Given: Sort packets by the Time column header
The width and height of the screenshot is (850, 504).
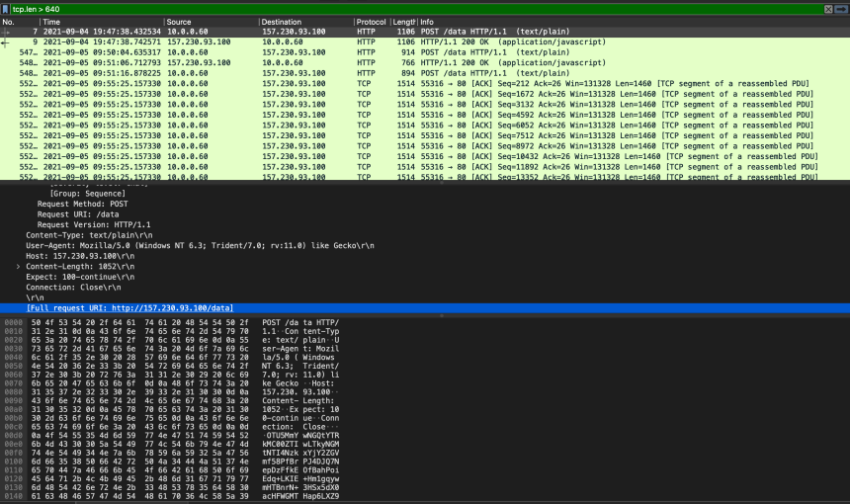Looking at the screenshot, I should (102, 22).
